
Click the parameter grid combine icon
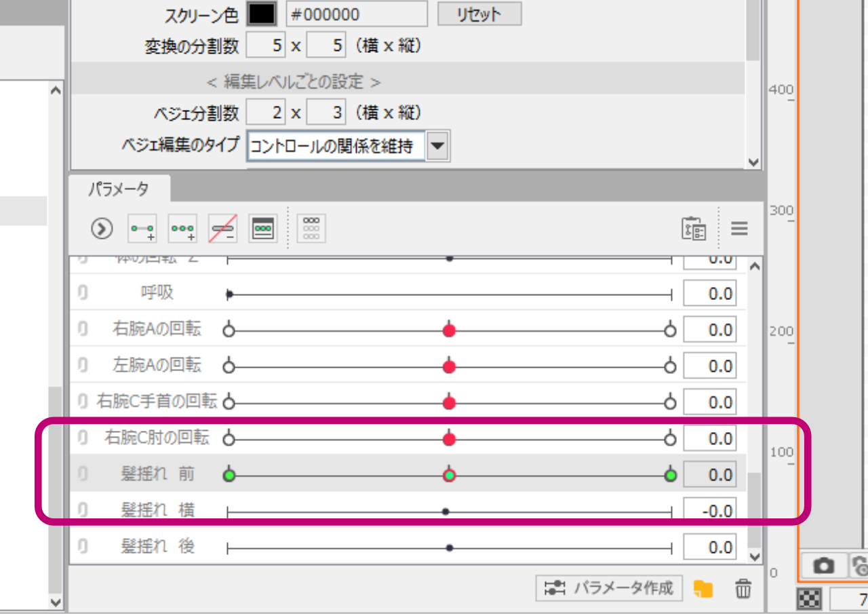pyautogui.click(x=312, y=229)
